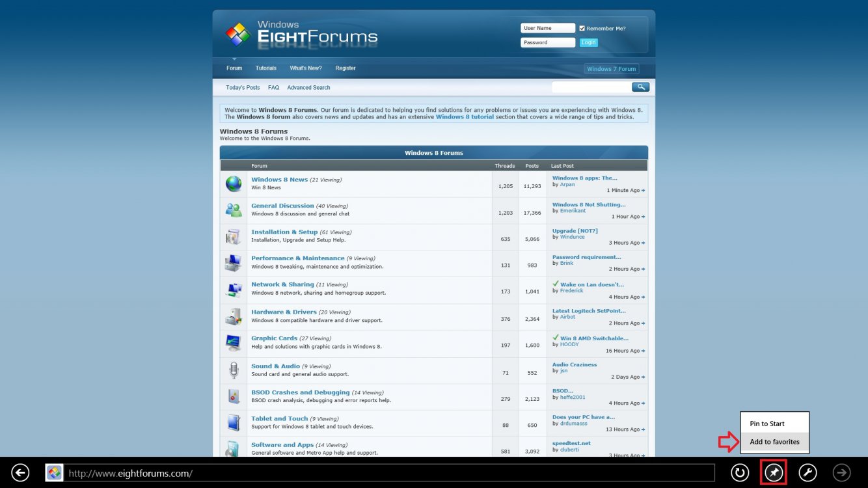Click the pin site icon
This screenshot has height=488, width=868.
pyautogui.click(x=774, y=472)
